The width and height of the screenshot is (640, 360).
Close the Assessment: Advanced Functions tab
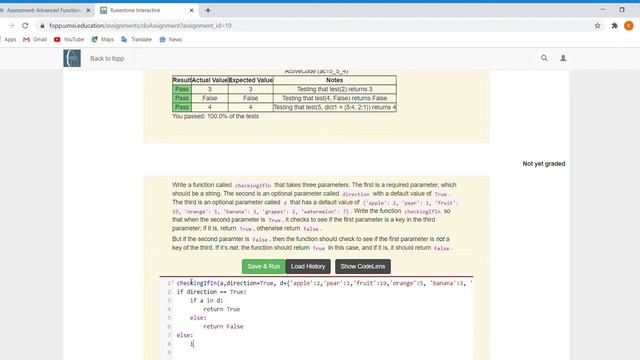(88, 10)
